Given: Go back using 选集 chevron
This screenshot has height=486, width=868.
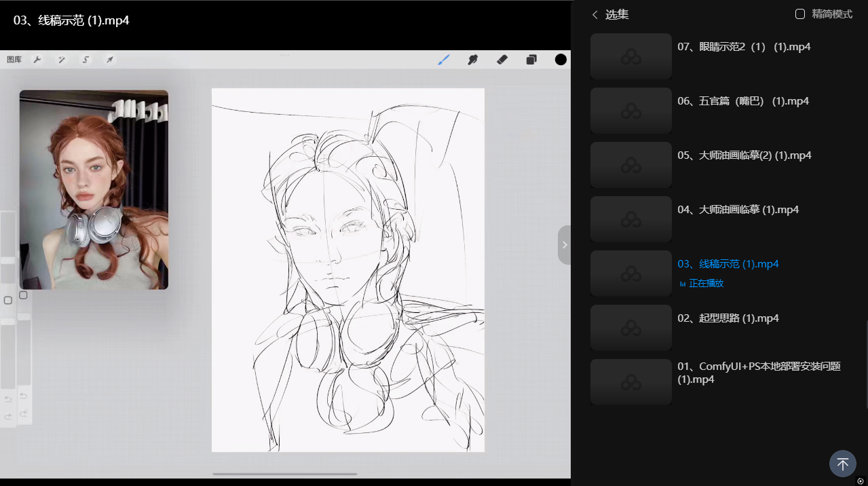Looking at the screenshot, I should (x=595, y=14).
